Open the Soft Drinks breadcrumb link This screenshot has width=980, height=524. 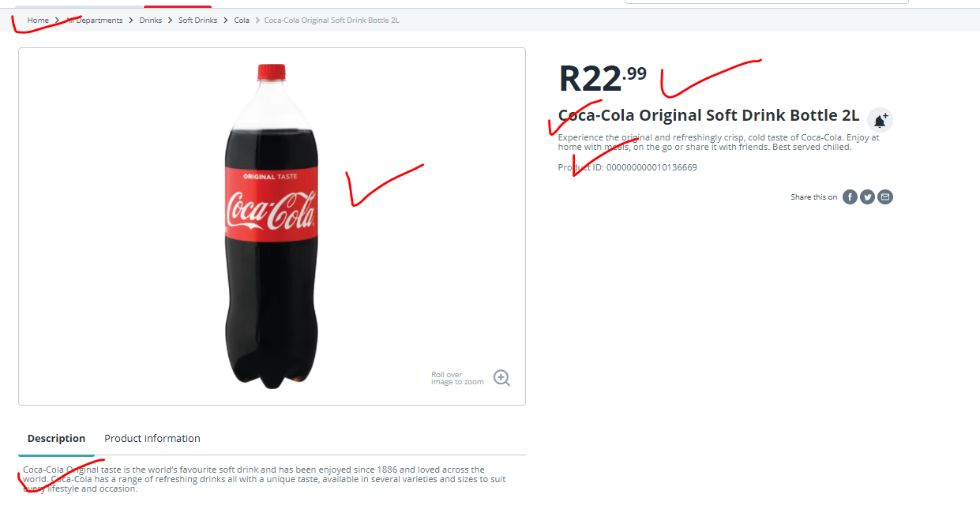pos(197,21)
